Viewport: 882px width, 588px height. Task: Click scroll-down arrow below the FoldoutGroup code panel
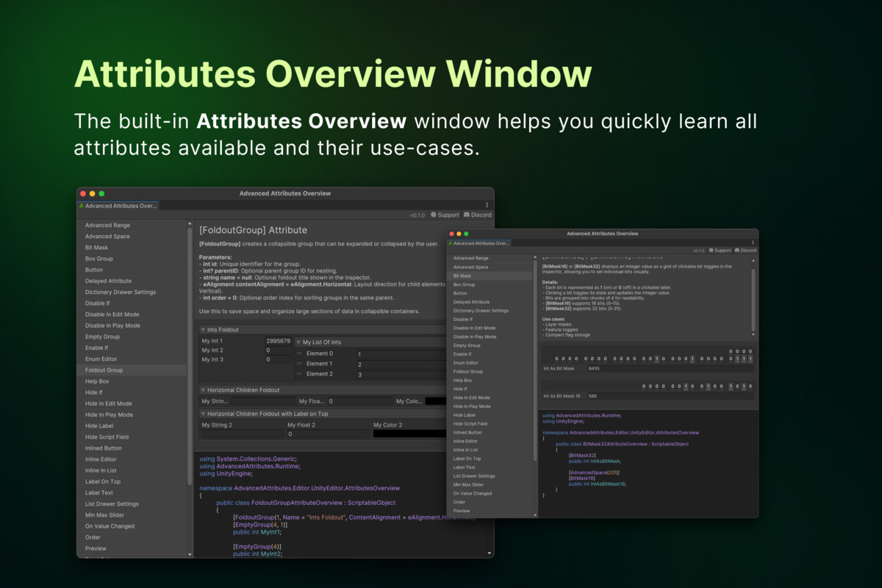490,553
